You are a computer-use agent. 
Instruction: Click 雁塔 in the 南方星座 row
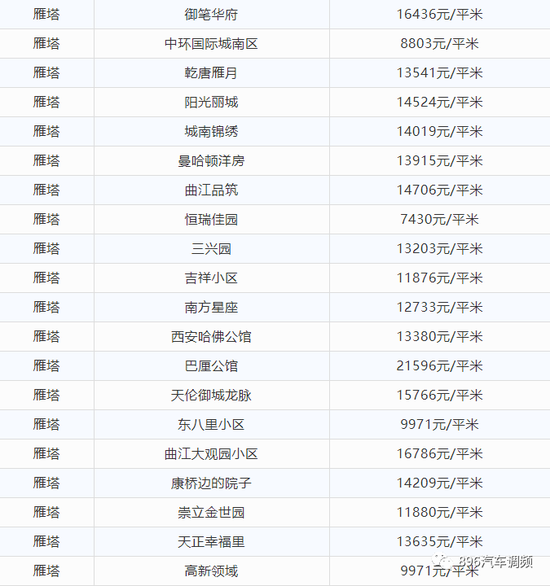(46, 307)
